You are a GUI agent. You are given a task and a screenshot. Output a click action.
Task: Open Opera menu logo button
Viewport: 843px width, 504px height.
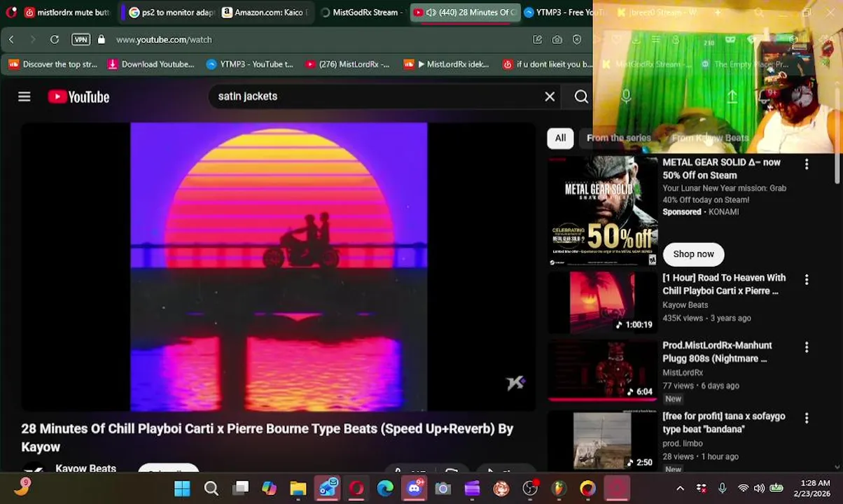pyautogui.click(x=11, y=13)
